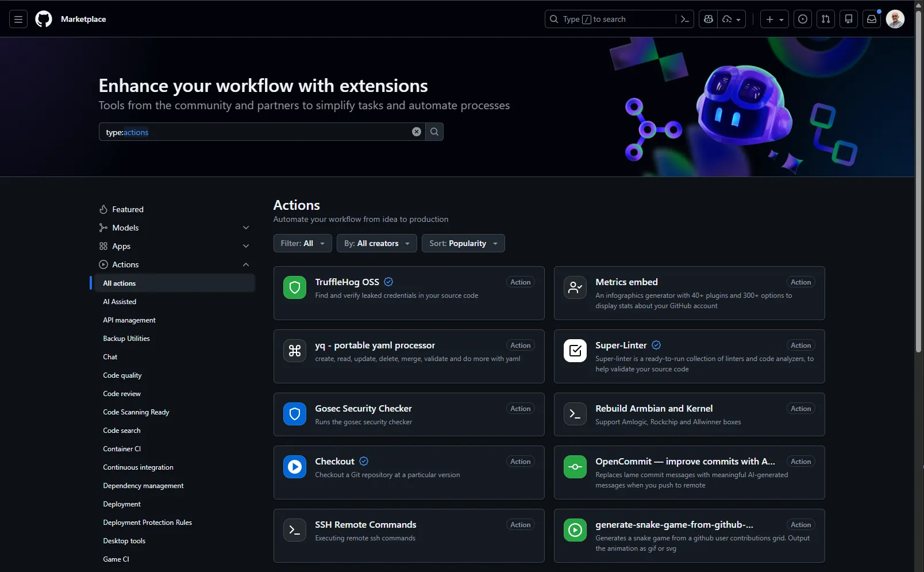The image size is (924, 572).
Task: Open the profile avatar menu
Action: pos(895,19)
